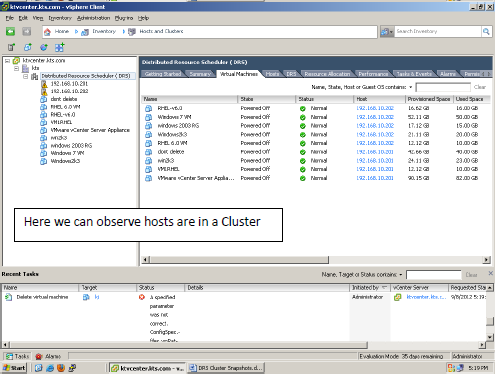This screenshot has width=499, height=379.
Task: Click the grey forward navigation arrow
Action: (27, 32)
